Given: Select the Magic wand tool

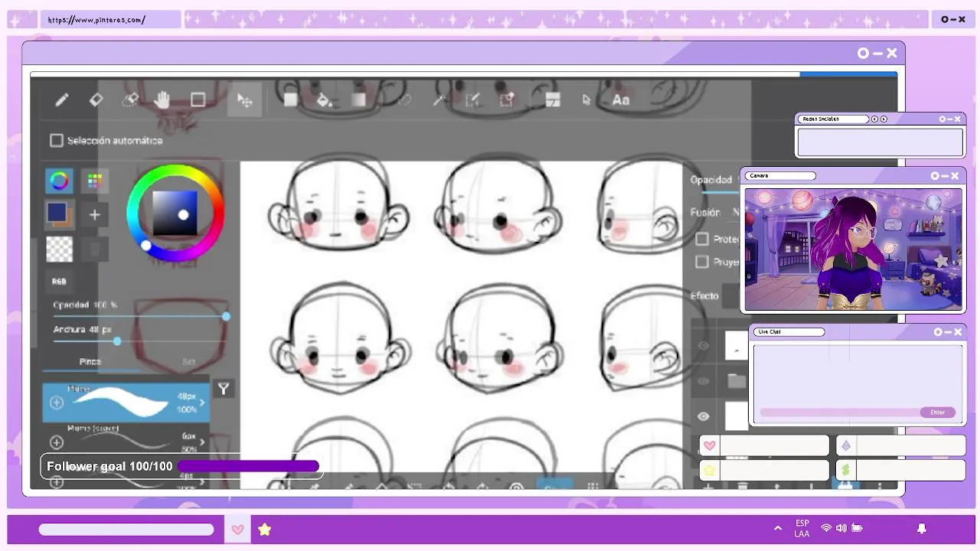Looking at the screenshot, I should 439,99.
